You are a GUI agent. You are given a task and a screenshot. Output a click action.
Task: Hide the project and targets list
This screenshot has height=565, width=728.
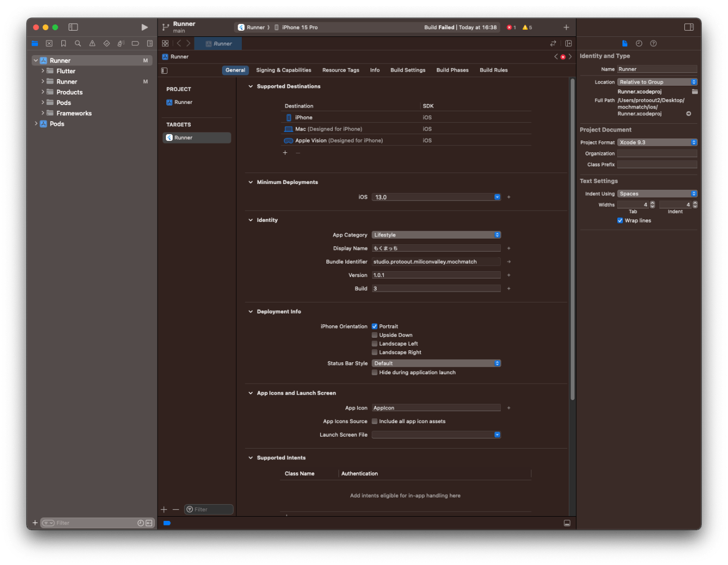(164, 71)
